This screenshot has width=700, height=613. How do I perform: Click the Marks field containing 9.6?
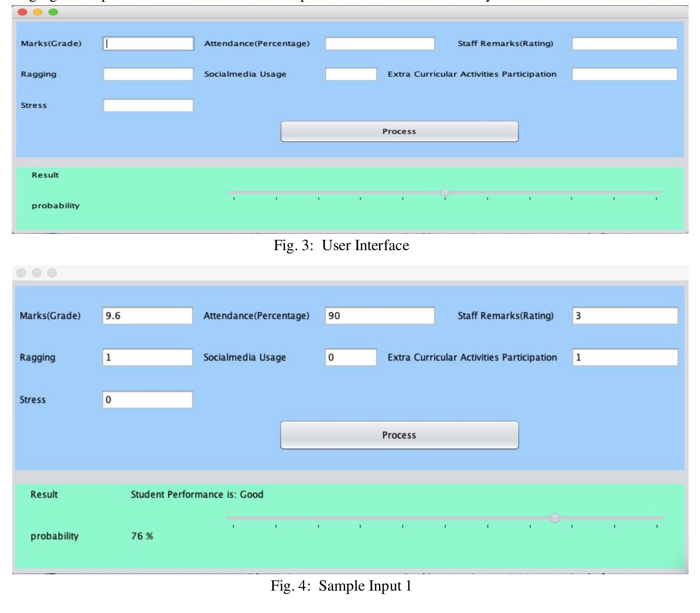coord(147,315)
